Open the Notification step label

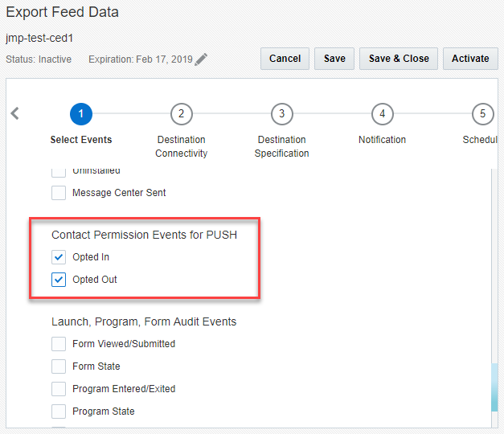pyautogui.click(x=382, y=140)
